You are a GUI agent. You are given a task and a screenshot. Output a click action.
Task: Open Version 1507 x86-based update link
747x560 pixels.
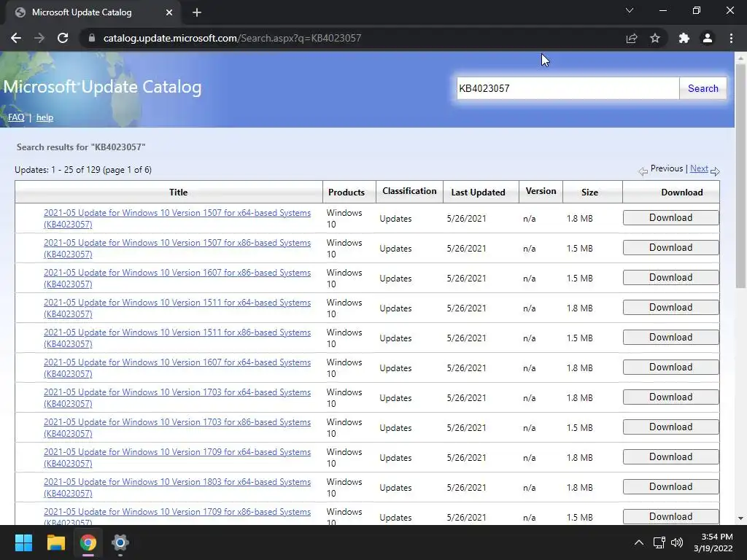[177, 249]
